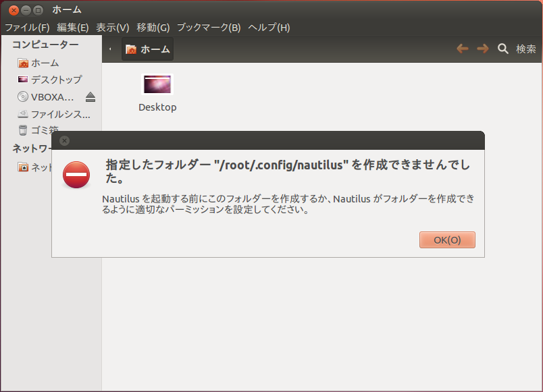The image size is (543, 392).
Task: Click the network browse folder icon in sidebar
Action: [23, 167]
